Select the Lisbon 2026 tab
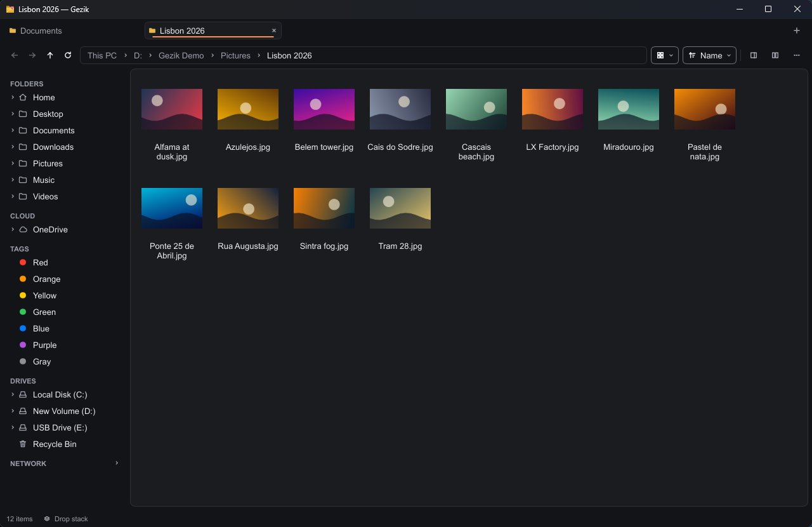This screenshot has height=527, width=812. (x=213, y=30)
